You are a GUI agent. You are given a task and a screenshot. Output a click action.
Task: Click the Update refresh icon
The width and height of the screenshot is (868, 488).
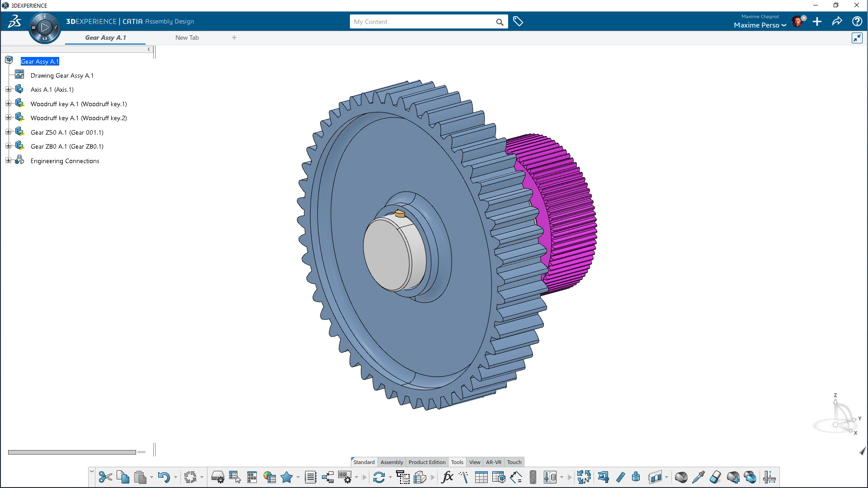pos(379,477)
